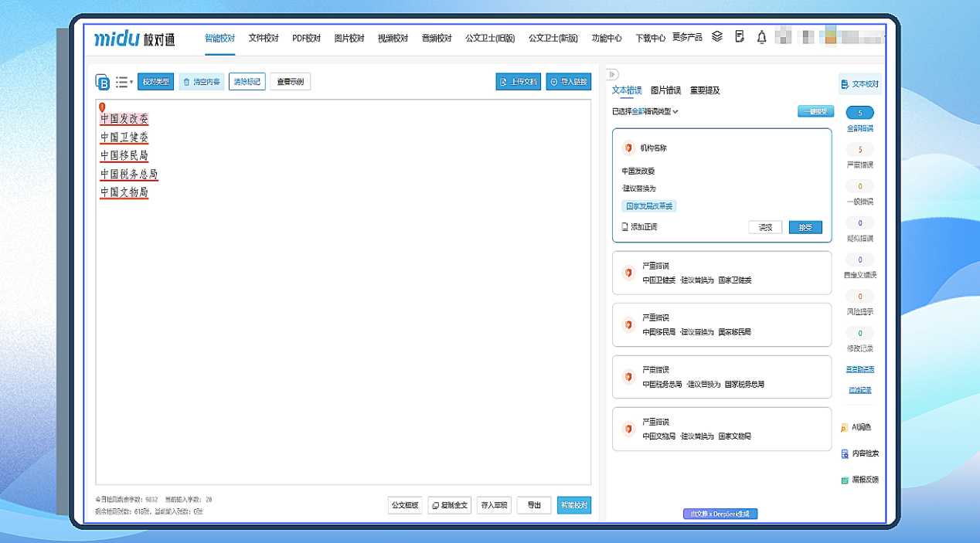Click the 接受 accept button

[x=805, y=227]
